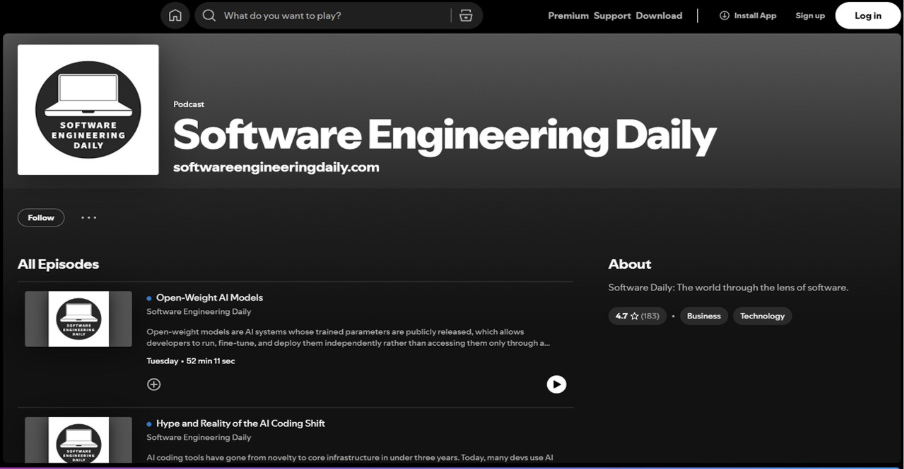The height and width of the screenshot is (469, 904).
Task: Go to the Spotify home icon
Action: click(x=175, y=16)
